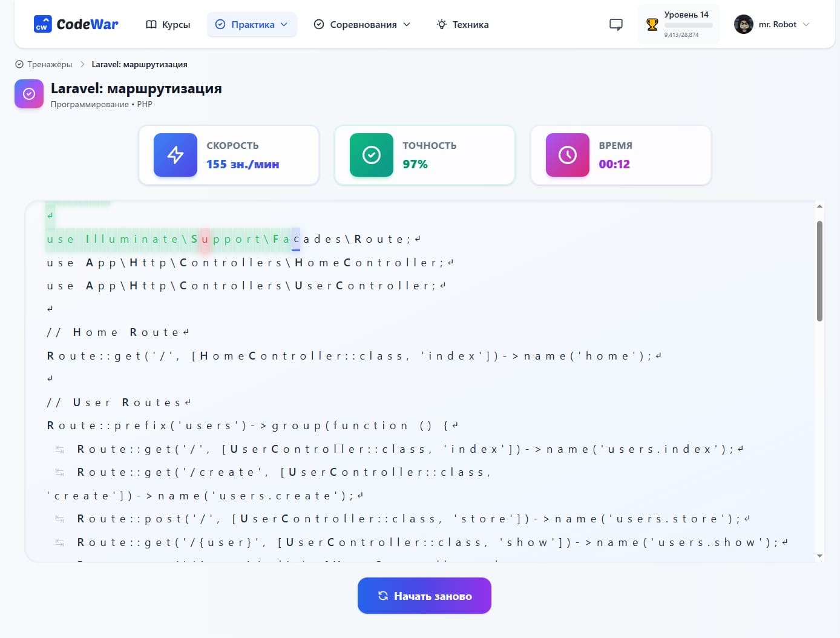Image resolution: width=840 pixels, height=638 pixels.
Task: Click the level progress bar
Action: [x=688, y=25]
